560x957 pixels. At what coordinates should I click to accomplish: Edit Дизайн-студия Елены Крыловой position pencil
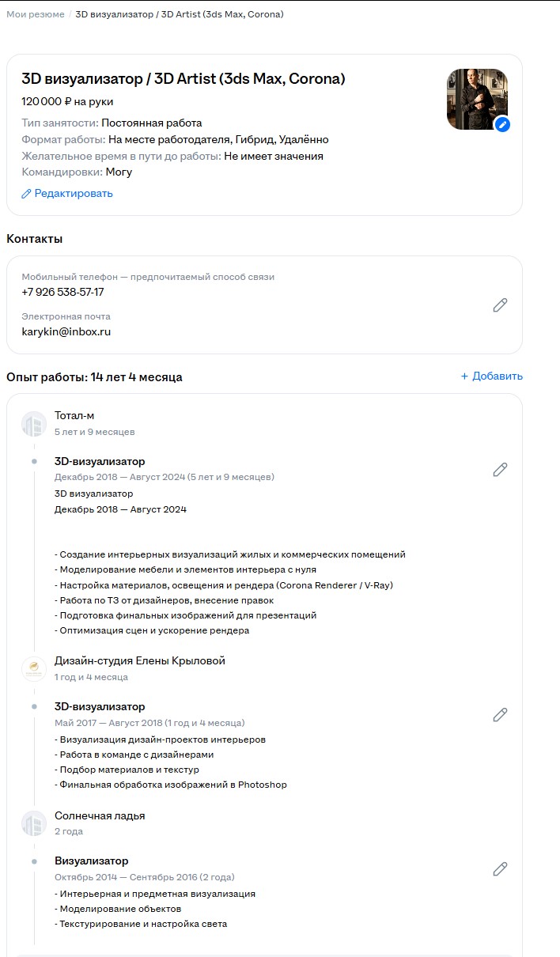[x=500, y=714]
